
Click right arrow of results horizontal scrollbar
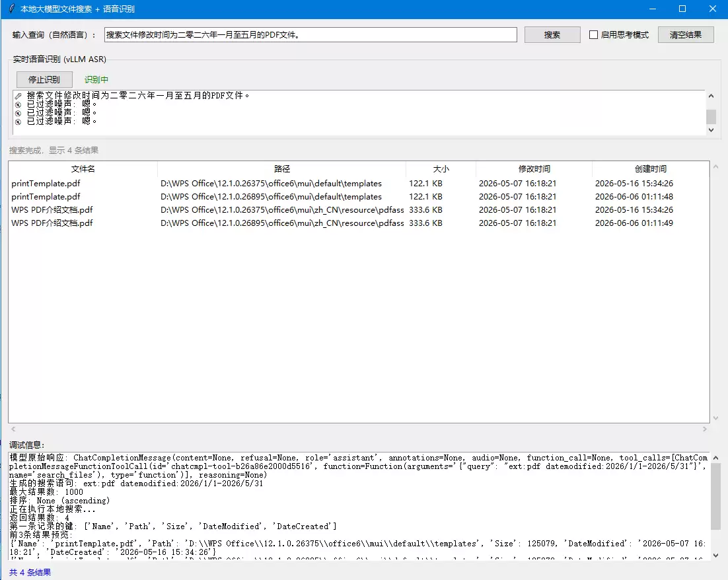click(x=705, y=429)
